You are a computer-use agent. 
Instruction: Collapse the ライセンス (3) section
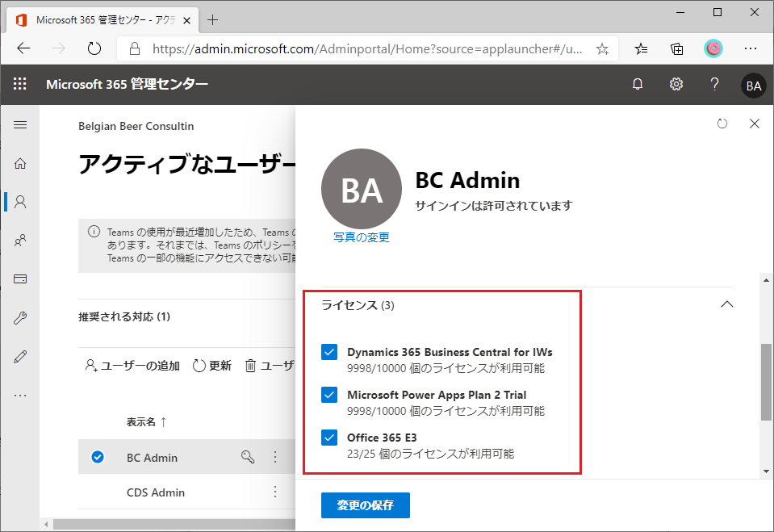pos(726,304)
